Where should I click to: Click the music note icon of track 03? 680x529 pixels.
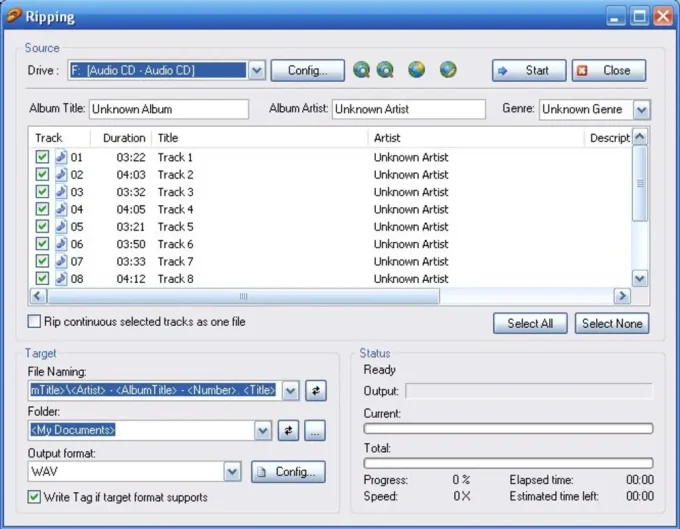[61, 192]
